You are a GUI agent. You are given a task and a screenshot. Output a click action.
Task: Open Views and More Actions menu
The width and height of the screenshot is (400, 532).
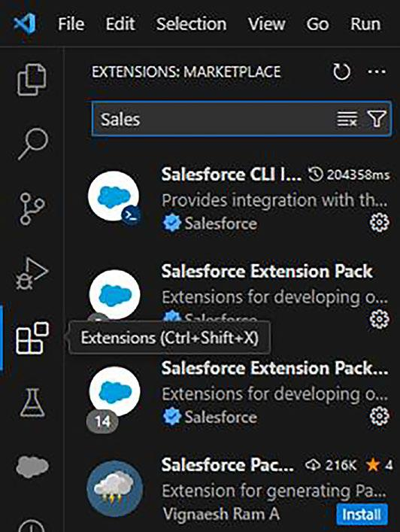tap(377, 71)
